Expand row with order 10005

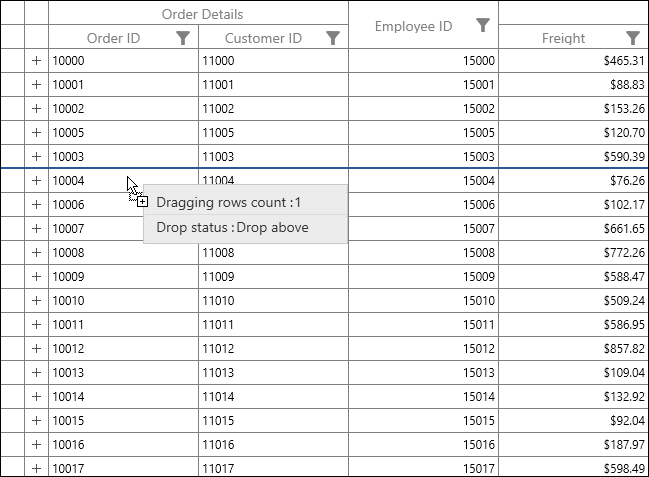click(37, 133)
